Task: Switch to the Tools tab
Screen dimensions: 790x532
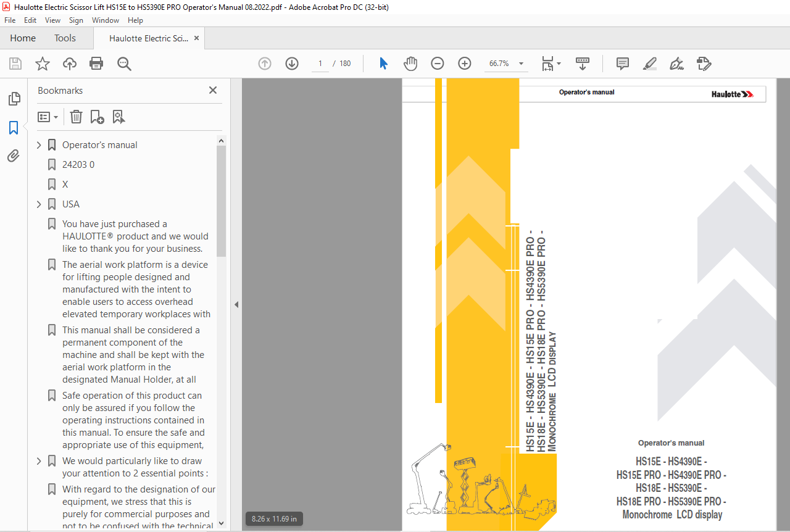Action: pos(65,38)
